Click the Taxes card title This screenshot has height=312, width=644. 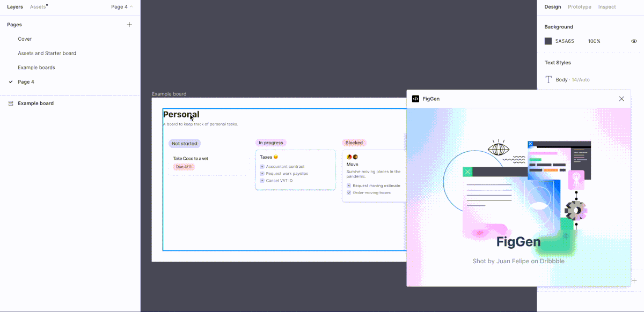266,157
